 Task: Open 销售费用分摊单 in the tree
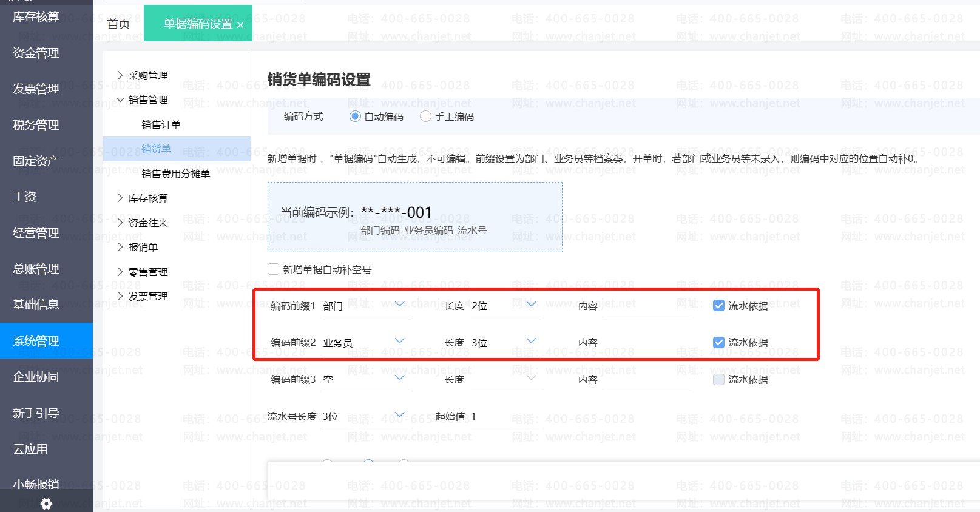click(175, 173)
